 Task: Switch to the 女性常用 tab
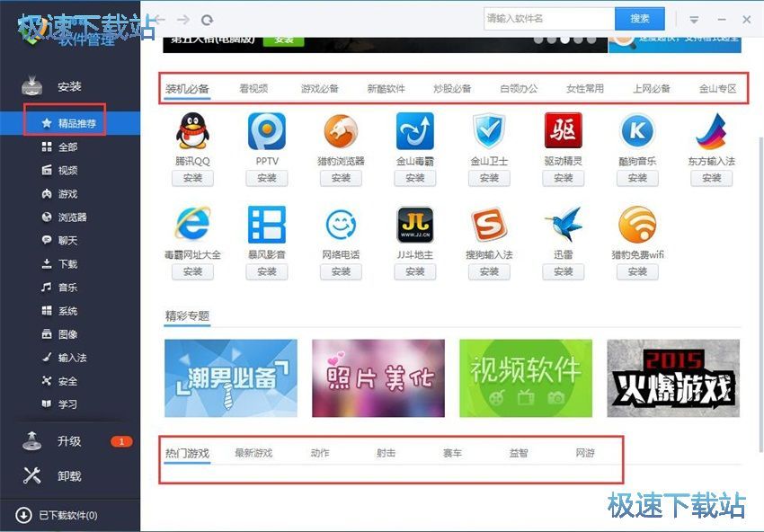coord(585,89)
